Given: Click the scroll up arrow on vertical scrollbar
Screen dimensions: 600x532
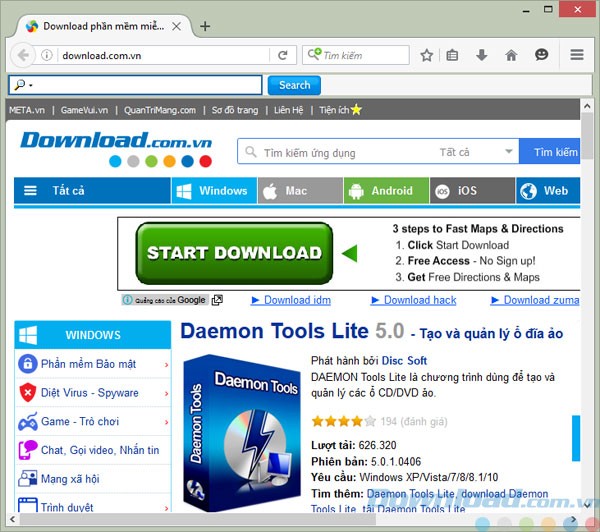Looking at the screenshot, I should (587, 106).
